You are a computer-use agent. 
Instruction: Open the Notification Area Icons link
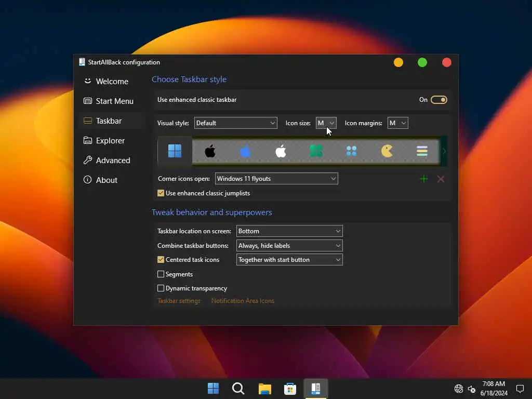pos(243,301)
